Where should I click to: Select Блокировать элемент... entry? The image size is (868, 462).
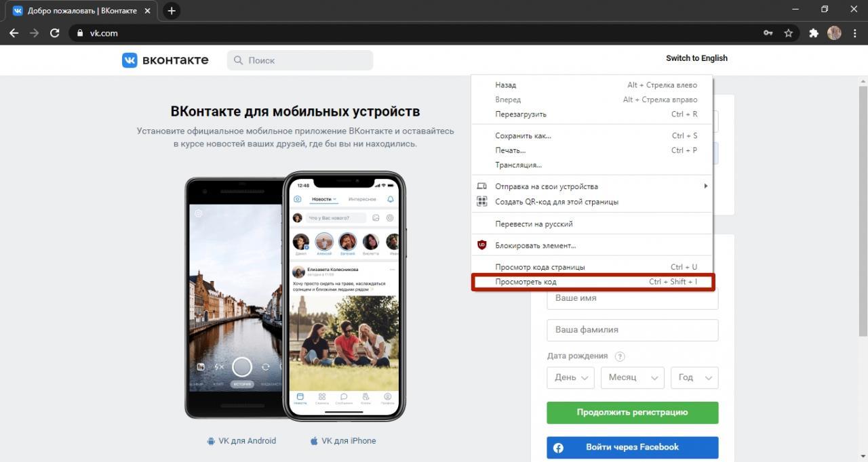[x=592, y=245]
